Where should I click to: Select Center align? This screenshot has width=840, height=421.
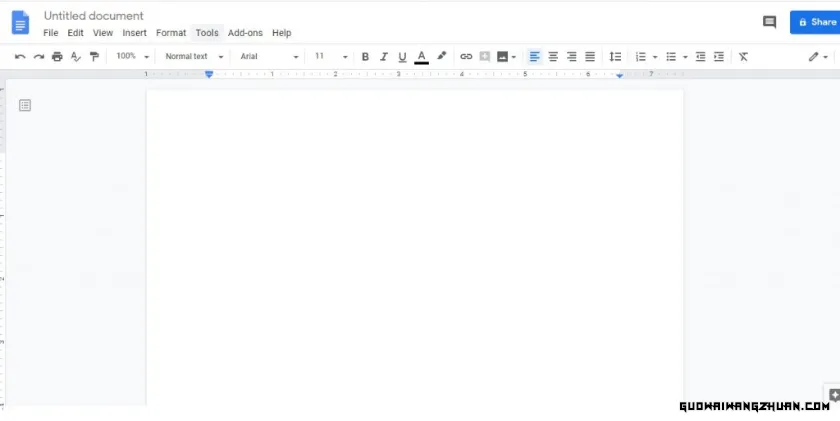[x=553, y=57]
